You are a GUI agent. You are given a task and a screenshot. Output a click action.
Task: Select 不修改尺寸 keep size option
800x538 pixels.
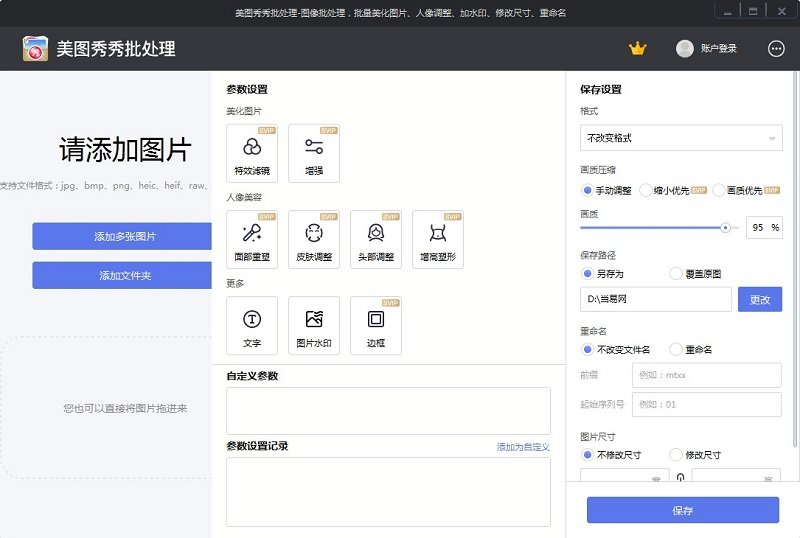(x=587, y=454)
